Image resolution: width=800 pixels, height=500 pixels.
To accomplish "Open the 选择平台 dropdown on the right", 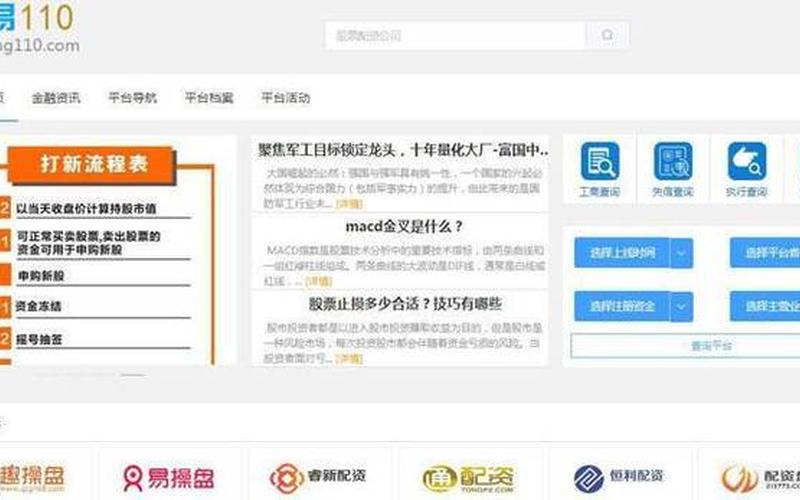I will point(765,253).
